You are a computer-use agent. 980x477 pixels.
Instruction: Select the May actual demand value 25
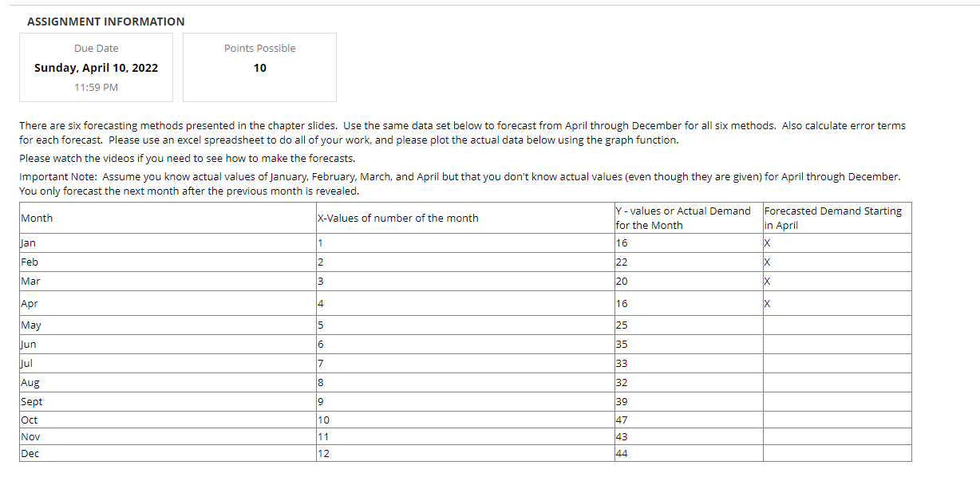(x=622, y=325)
